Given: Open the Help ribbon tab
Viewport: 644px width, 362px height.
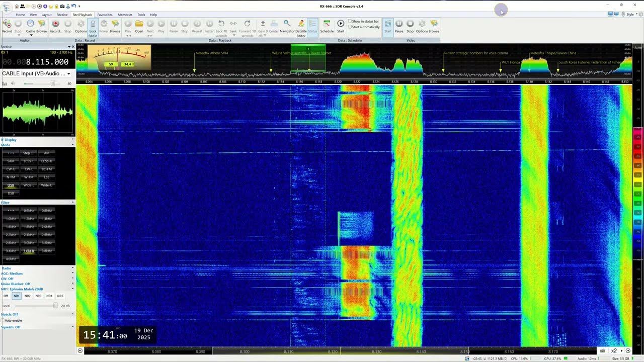Looking at the screenshot, I should [x=153, y=15].
